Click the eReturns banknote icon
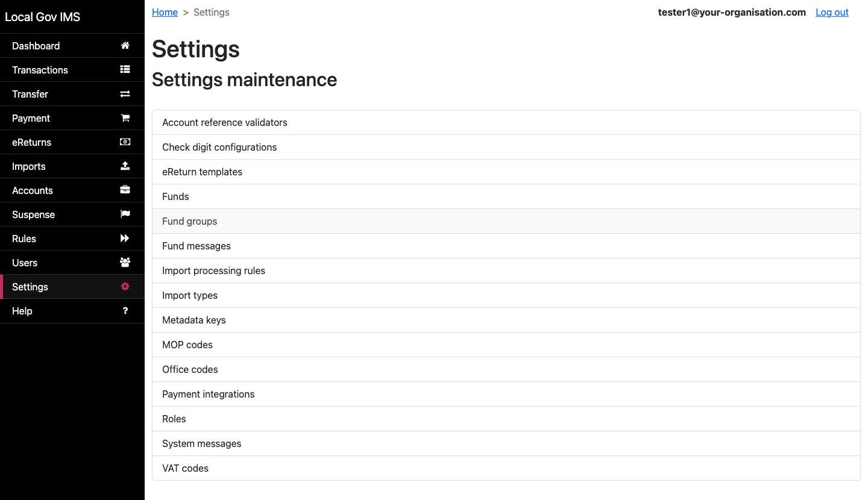The image size is (868, 500). tap(125, 142)
